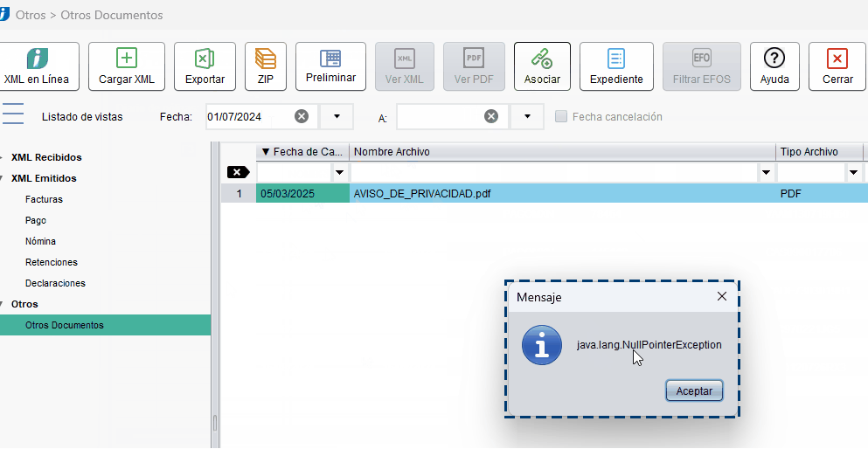Select Facturas in the sidebar tree
This screenshot has width=868, height=449.
pos(44,199)
